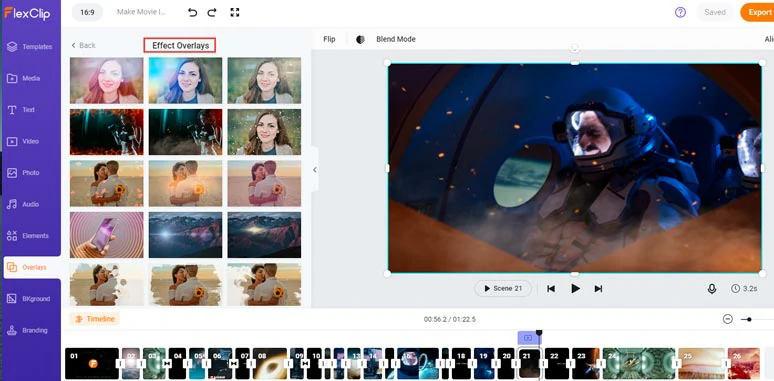The height and width of the screenshot is (381, 774).
Task: Toggle fullscreen mode icon
Action: 235,12
